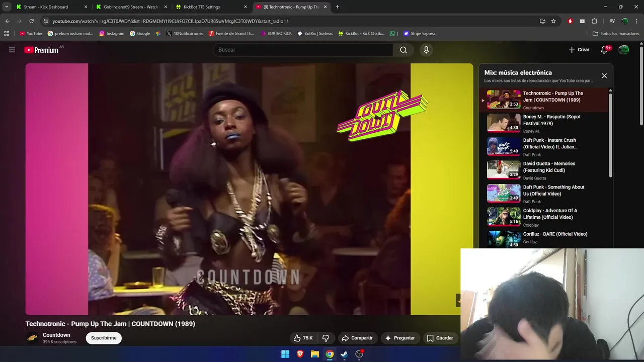Image resolution: width=644 pixels, height=362 pixels.
Task: Reload the page
Action: (x=31, y=21)
